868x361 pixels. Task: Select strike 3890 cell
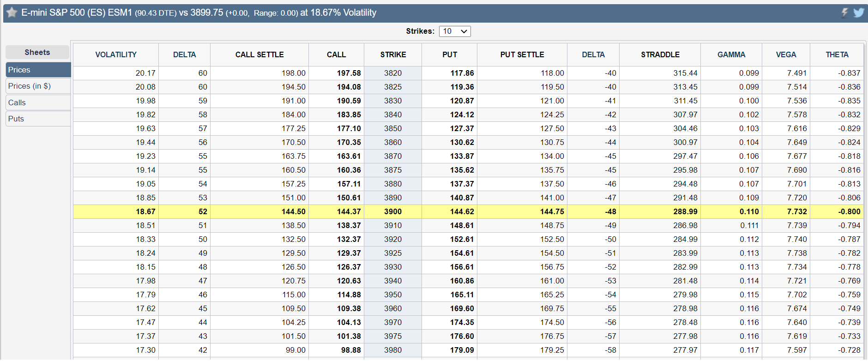393,198
